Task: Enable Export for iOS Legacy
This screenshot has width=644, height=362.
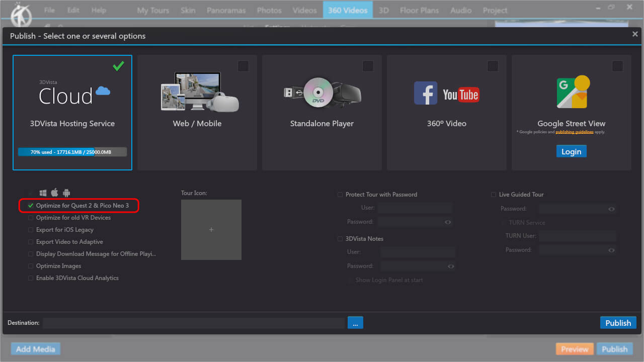Action: [x=31, y=230]
